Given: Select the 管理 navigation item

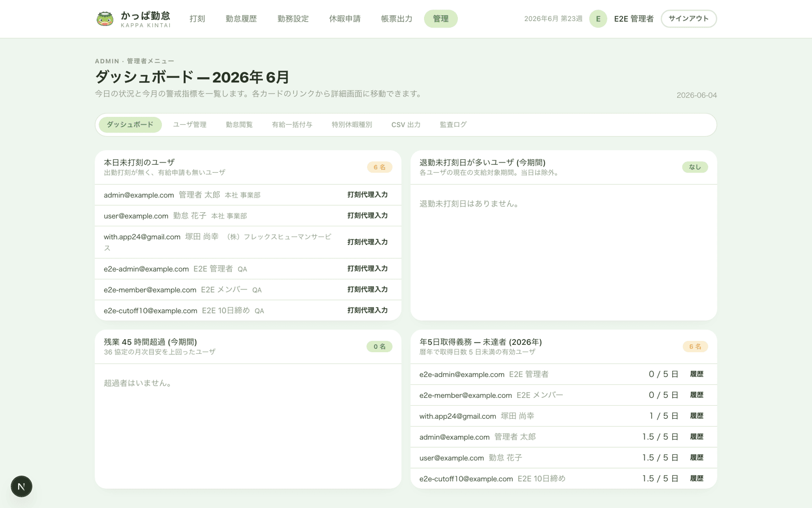Looking at the screenshot, I should (x=441, y=19).
